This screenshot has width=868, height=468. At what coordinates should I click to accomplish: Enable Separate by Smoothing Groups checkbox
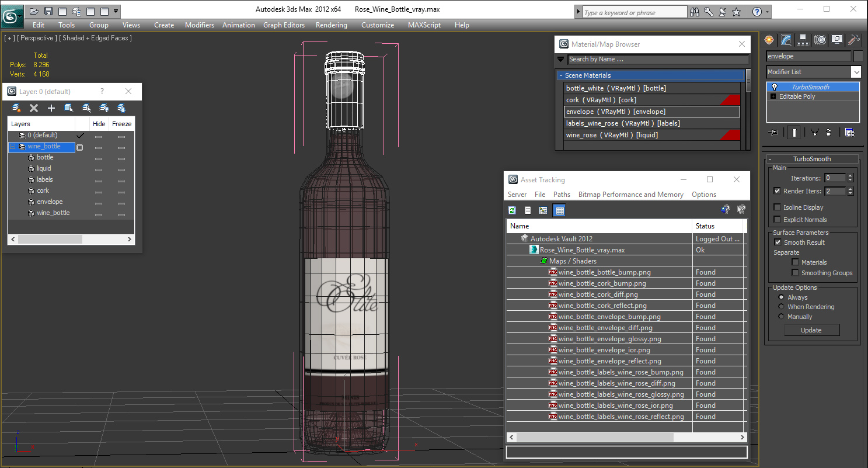pos(795,273)
